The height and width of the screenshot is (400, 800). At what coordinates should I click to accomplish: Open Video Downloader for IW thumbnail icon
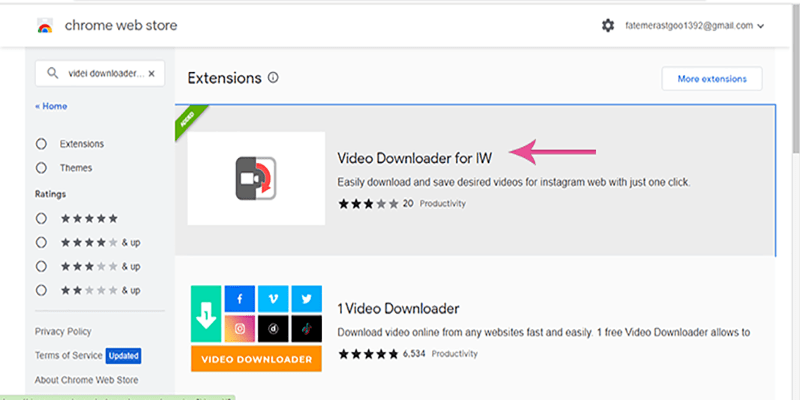pyautogui.click(x=256, y=178)
